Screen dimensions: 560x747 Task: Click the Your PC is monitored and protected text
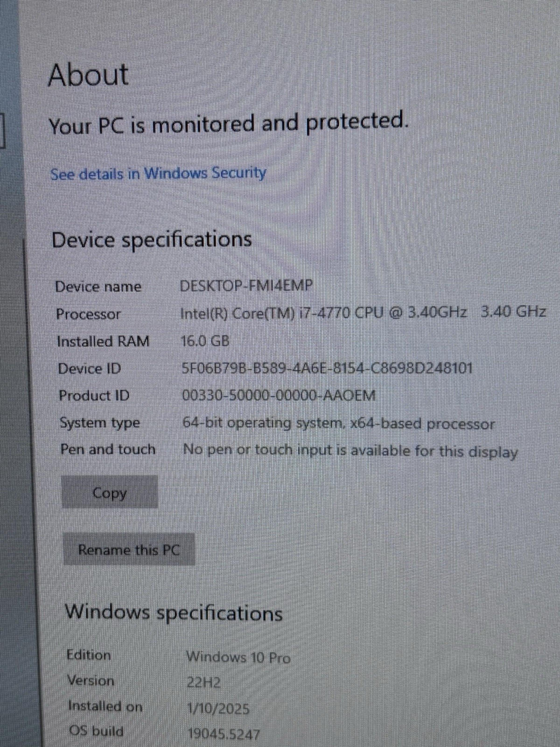(x=229, y=124)
